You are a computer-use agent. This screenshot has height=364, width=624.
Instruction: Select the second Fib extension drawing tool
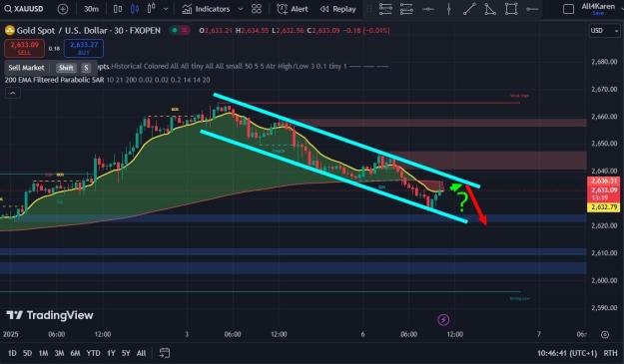click(406, 9)
